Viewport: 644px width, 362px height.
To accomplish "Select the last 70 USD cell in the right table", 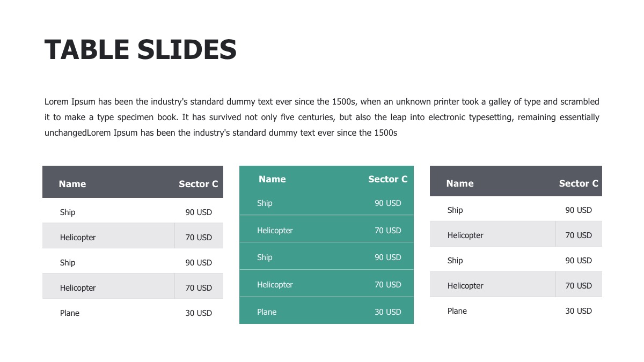I will [579, 286].
